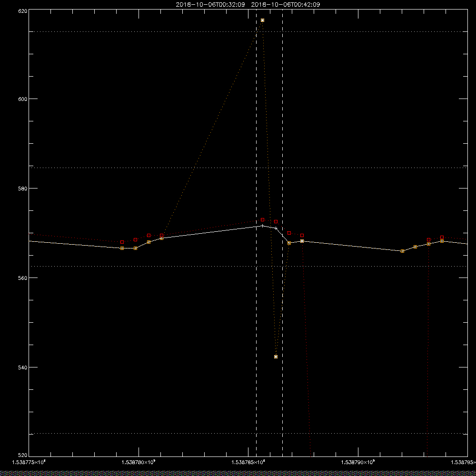
Task: Pick the orange outlier data point near 542
Action: pyautogui.click(x=276, y=357)
